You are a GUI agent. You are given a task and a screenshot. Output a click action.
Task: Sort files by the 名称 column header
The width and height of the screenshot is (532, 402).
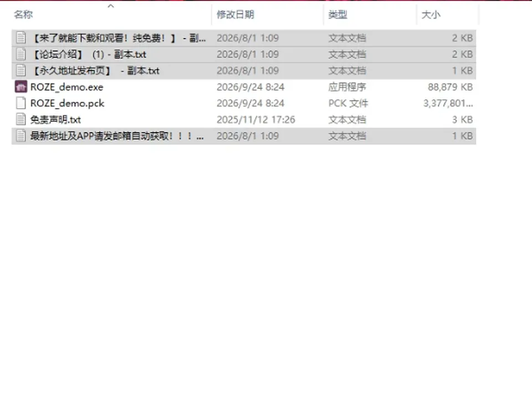23,14
